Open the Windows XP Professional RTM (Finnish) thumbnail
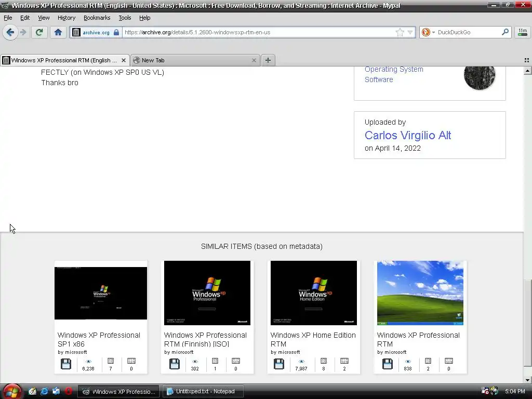This screenshot has width=532, height=399. point(207,293)
